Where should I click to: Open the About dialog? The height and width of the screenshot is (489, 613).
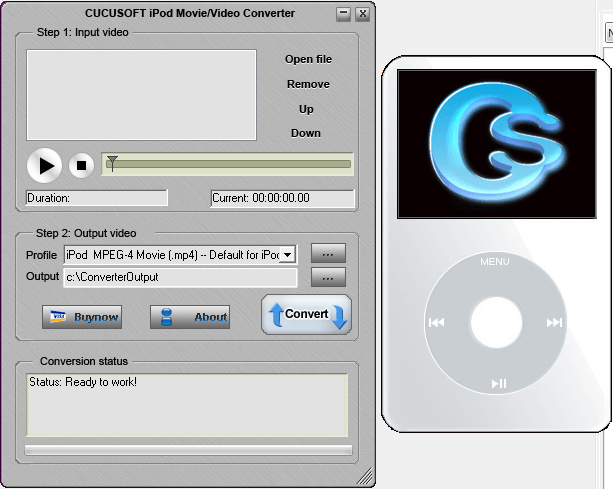[190, 317]
